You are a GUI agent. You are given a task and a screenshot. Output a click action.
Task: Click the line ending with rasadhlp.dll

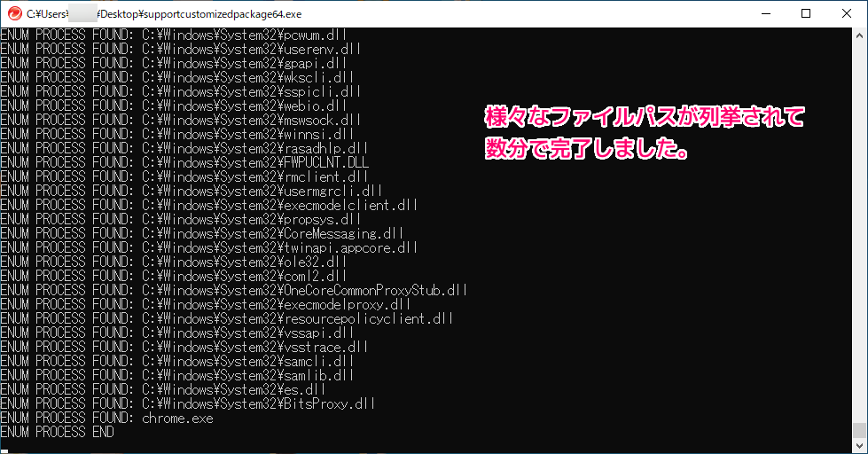pyautogui.click(x=184, y=148)
